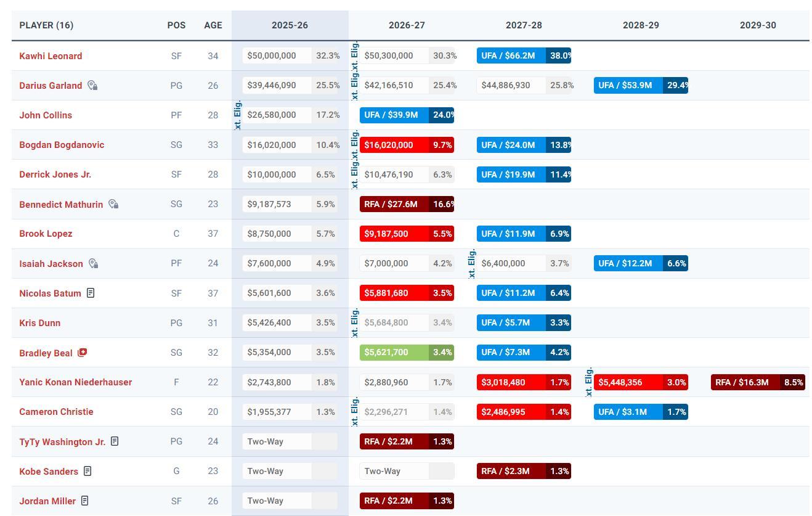
Task: Open Yanic Konan Niederhauser's player link
Action: [75, 382]
